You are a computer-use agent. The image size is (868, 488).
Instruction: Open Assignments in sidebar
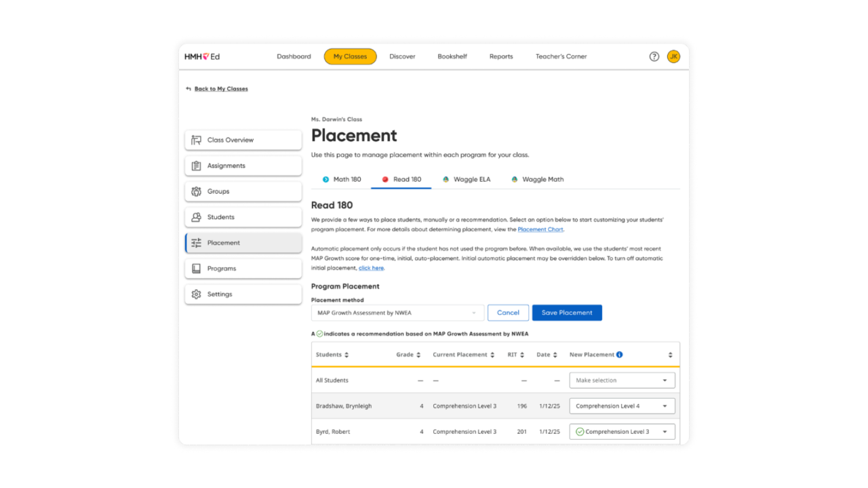243,166
